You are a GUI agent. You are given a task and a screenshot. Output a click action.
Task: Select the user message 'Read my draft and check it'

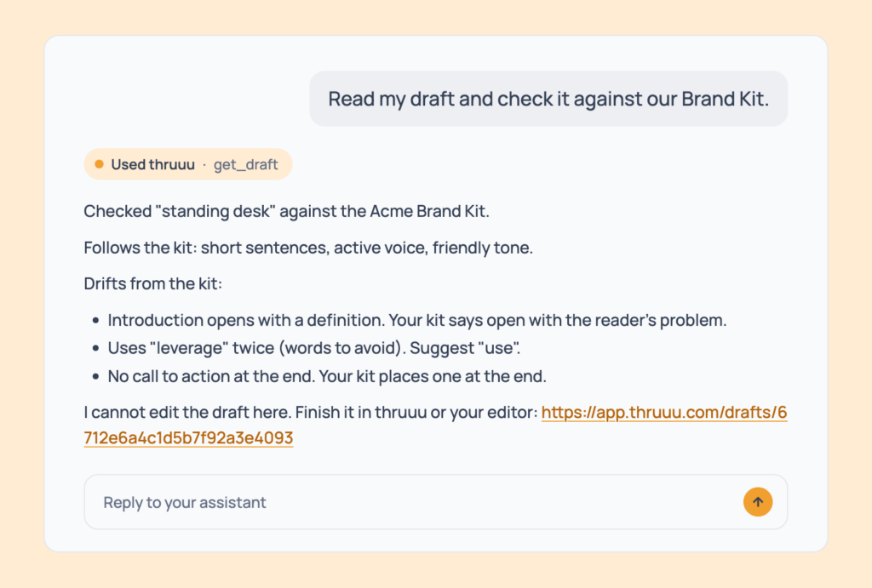pyautogui.click(x=548, y=99)
